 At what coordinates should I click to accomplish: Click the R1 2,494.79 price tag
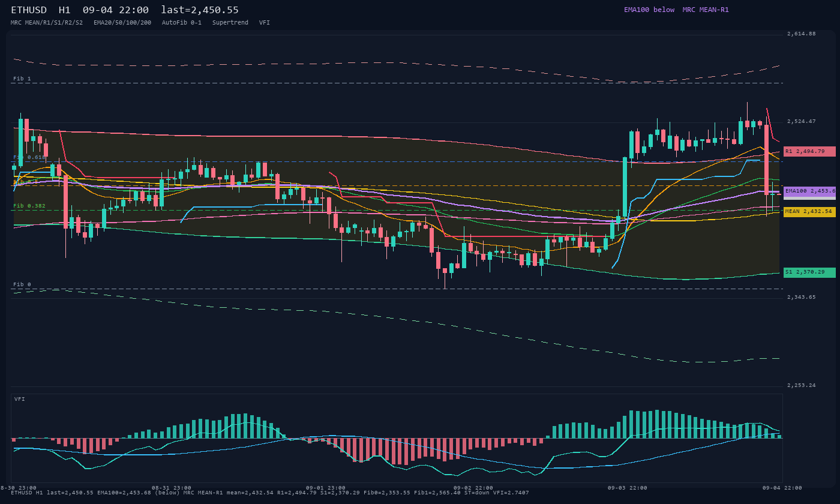tap(809, 152)
